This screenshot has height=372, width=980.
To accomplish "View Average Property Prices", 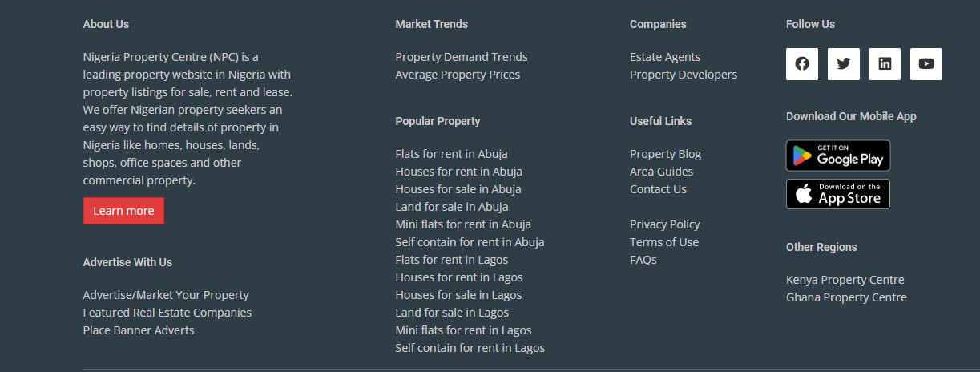I will pyautogui.click(x=458, y=75).
